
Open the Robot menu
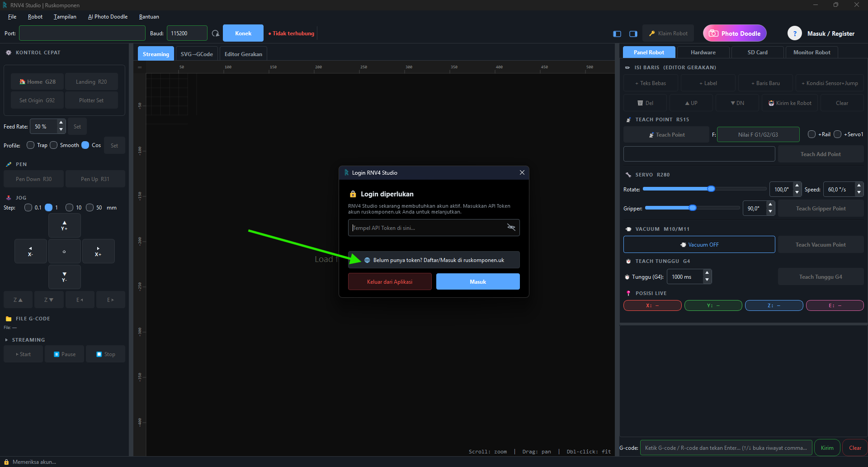[x=35, y=17]
